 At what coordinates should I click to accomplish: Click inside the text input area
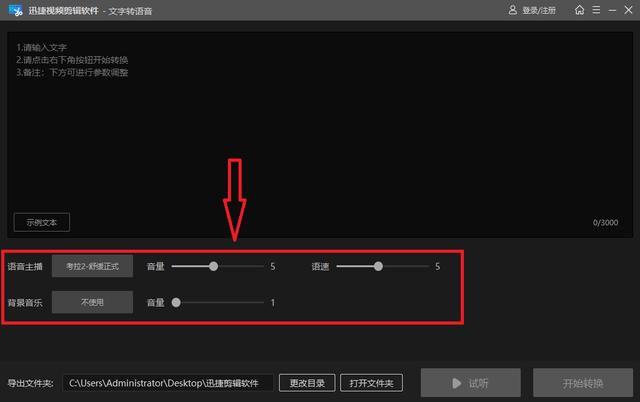[x=320, y=135]
